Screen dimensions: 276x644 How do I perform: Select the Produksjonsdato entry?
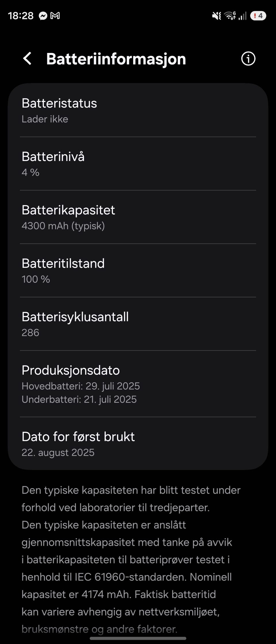pyautogui.click(x=138, y=384)
